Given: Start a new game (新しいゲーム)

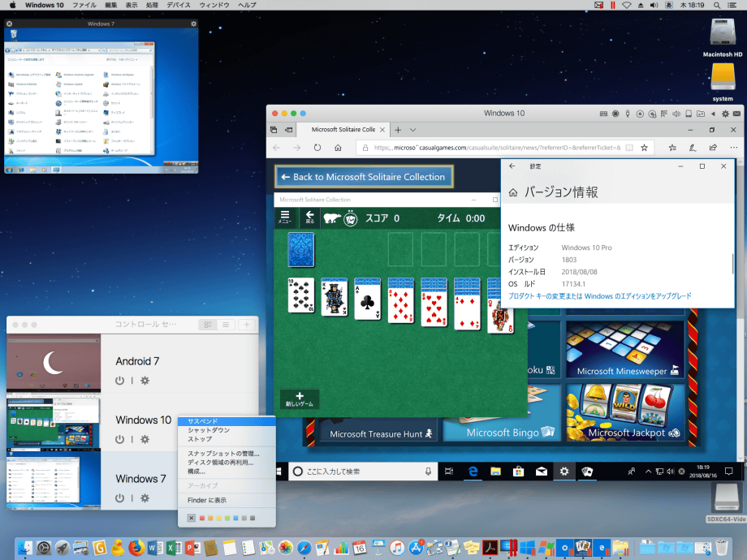Looking at the screenshot, I should [x=300, y=399].
